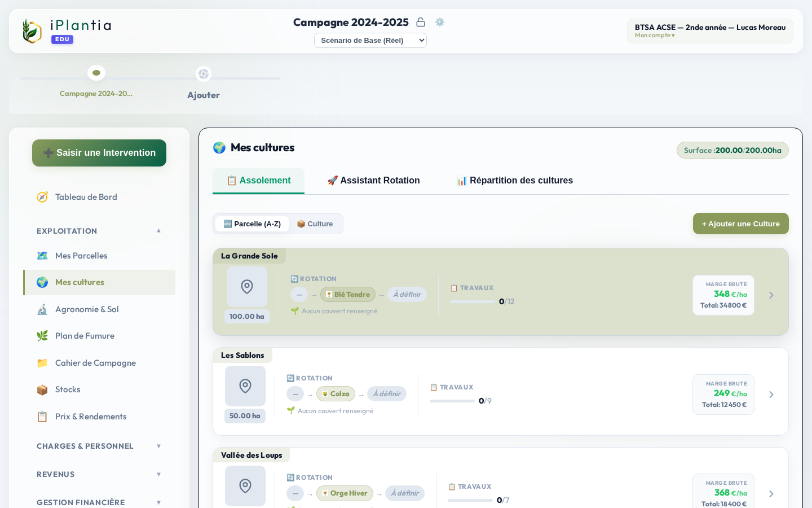The image size is (812, 508).
Task: Open Cahier de Campagne menu item
Action: tap(99, 363)
